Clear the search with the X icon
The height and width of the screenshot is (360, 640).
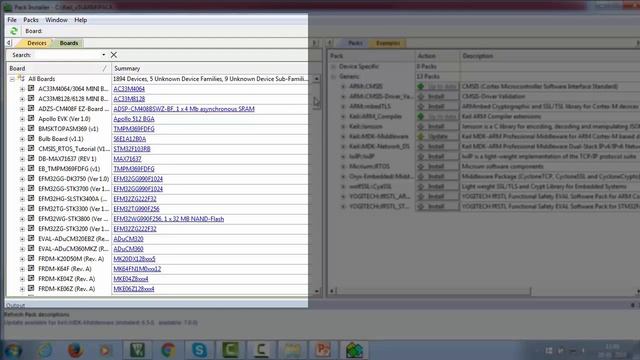[x=113, y=55]
